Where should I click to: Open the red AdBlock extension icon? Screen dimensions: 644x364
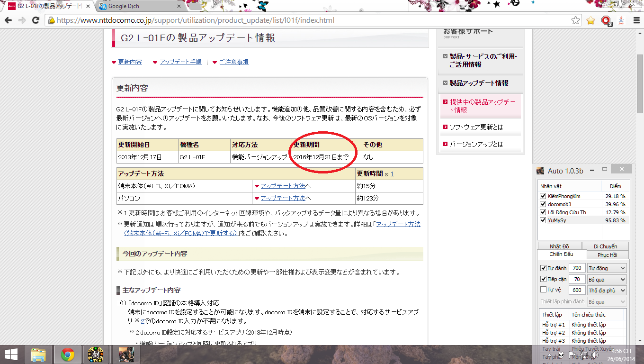click(x=606, y=20)
